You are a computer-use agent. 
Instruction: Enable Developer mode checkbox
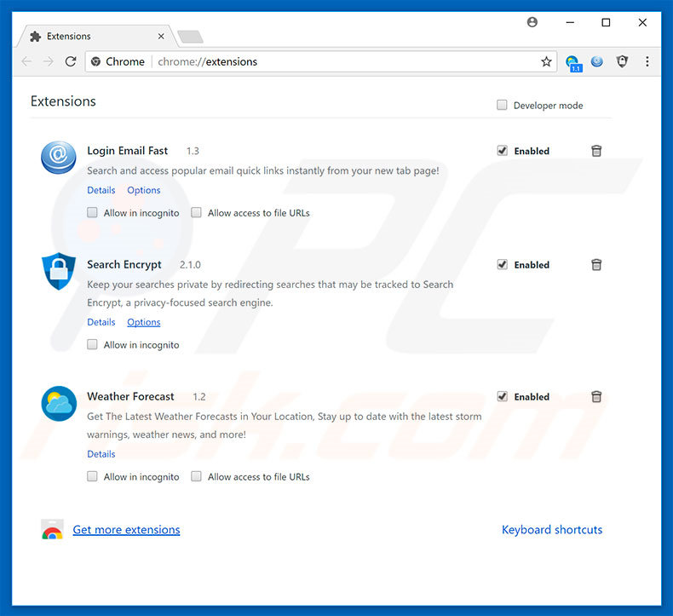(502, 105)
